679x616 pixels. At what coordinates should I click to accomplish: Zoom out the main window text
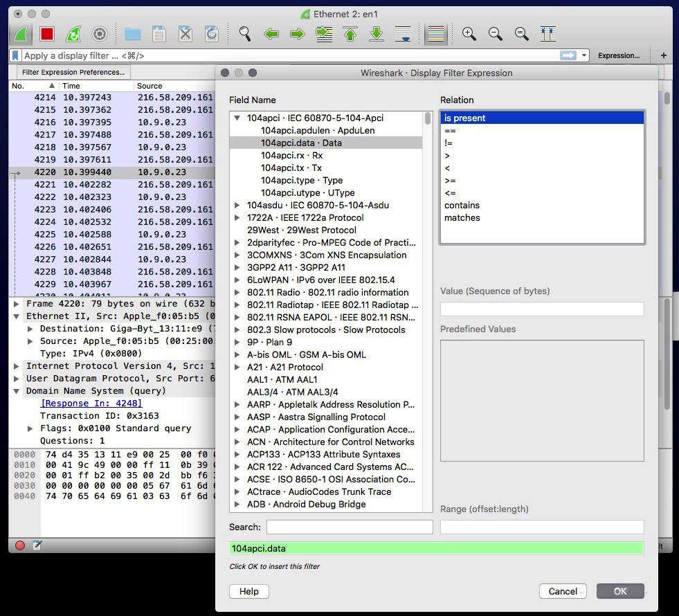[x=496, y=34]
